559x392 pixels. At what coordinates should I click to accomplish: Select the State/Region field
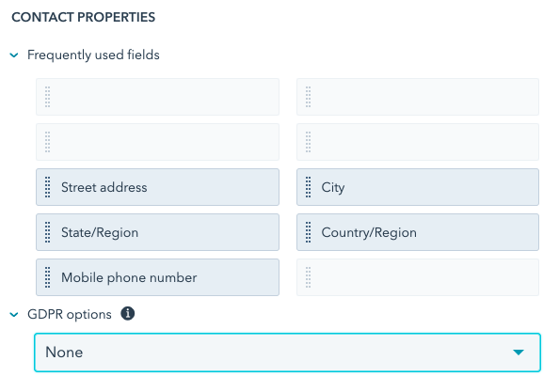click(x=157, y=232)
